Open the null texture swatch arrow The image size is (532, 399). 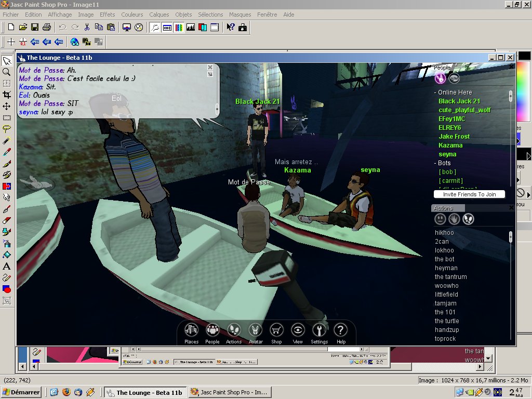point(528,195)
